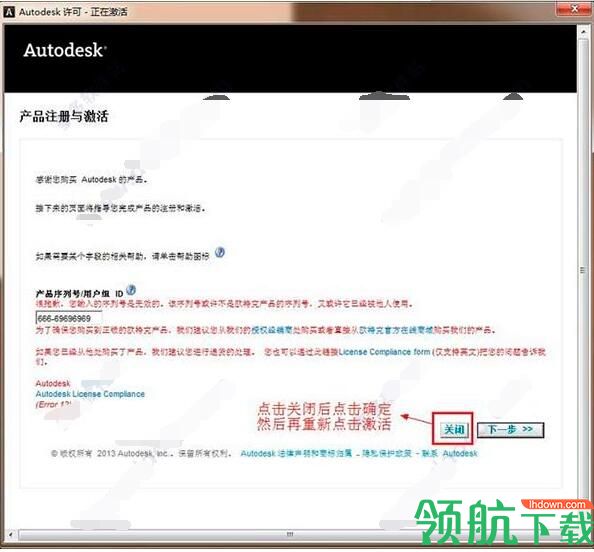The image size is (594, 552).
Task: Open the Autodesk License Compliance link
Action: [90, 394]
